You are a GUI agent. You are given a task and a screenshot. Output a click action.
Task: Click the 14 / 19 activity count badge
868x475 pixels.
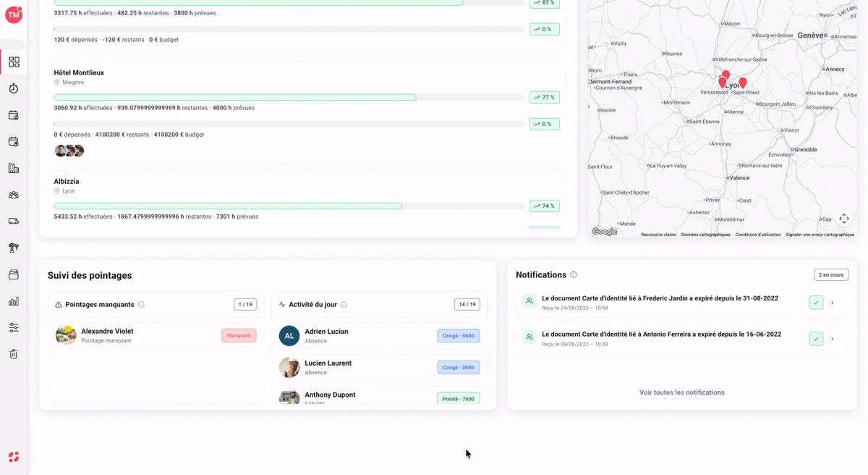coord(467,305)
